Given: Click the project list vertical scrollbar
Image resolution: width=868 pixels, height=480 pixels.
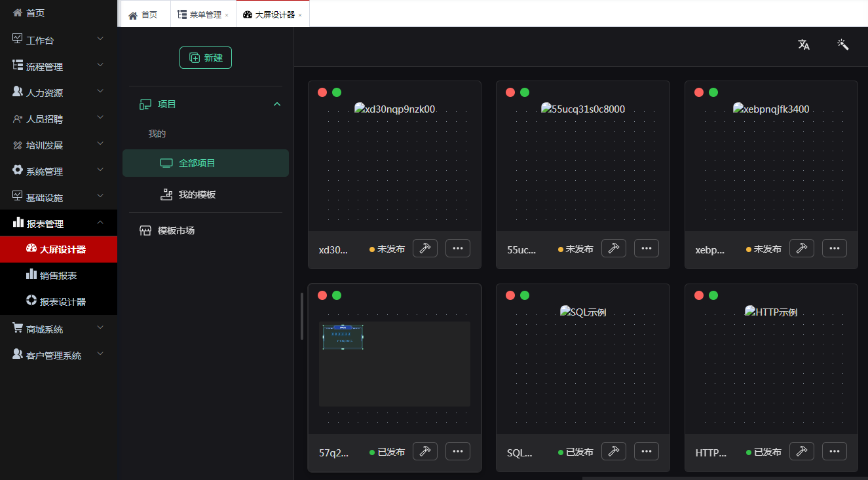Looking at the screenshot, I should (302, 316).
